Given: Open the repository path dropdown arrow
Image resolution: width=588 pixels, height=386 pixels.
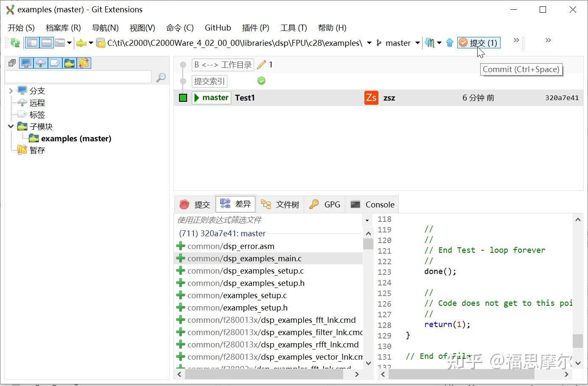Looking at the screenshot, I should (x=369, y=43).
